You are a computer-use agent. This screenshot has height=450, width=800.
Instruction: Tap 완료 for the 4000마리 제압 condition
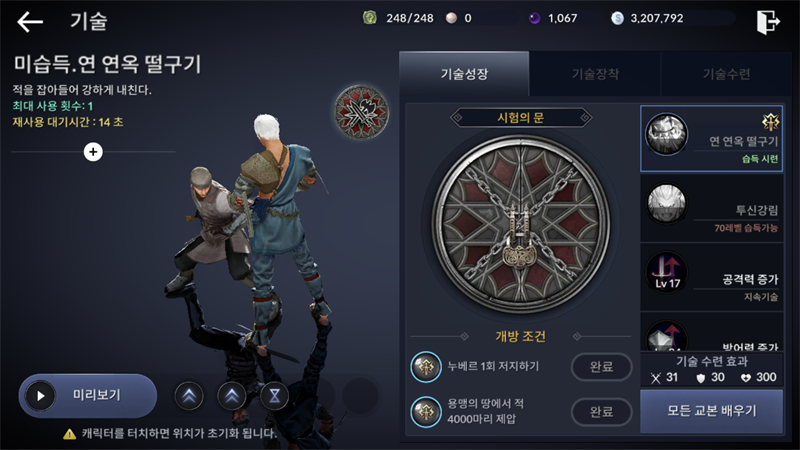click(602, 411)
